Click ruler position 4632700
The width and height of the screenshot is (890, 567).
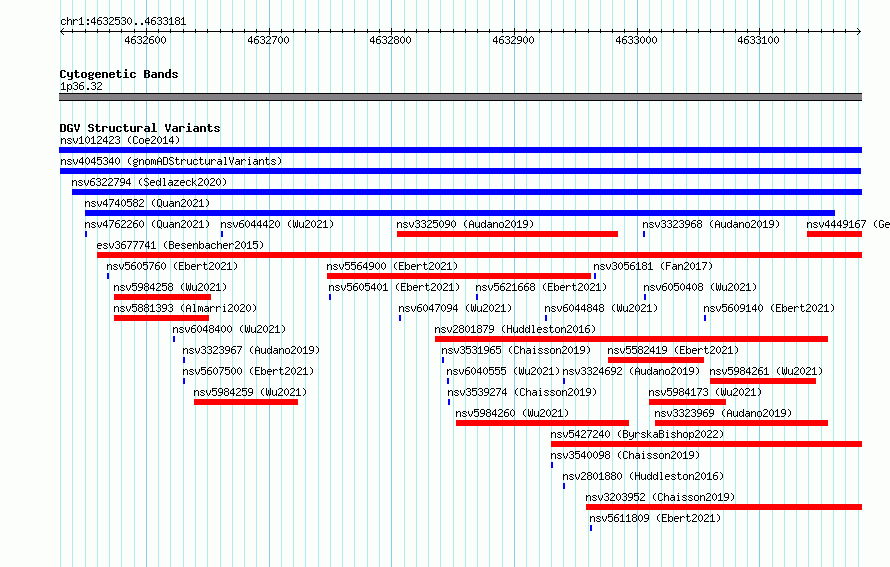point(268,40)
